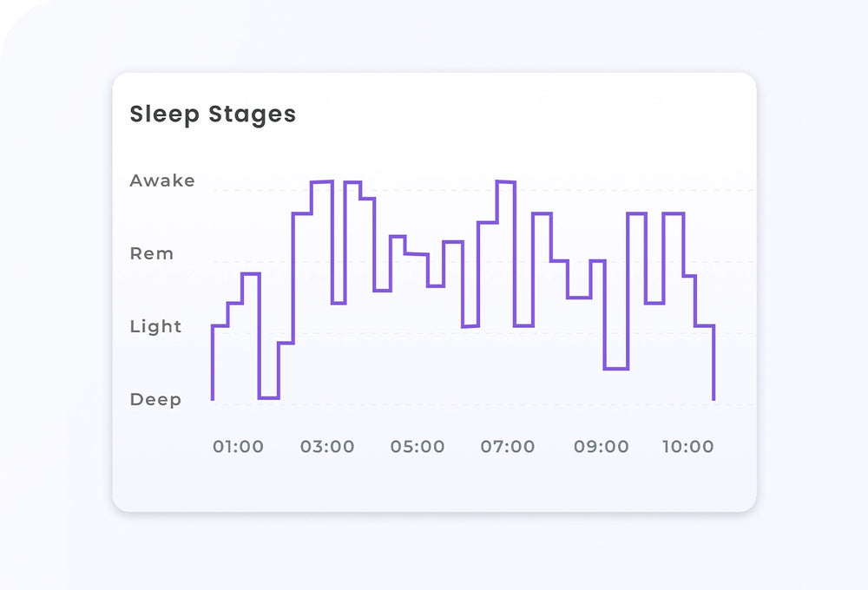Image resolution: width=868 pixels, height=590 pixels.
Task: Click the lowest dip just after 09:00
Action: (616, 369)
